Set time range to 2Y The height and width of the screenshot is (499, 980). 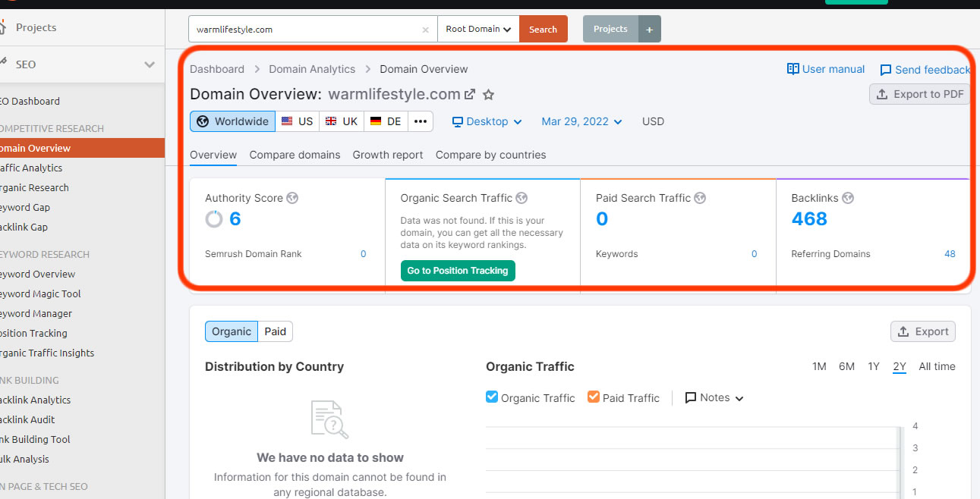click(900, 366)
